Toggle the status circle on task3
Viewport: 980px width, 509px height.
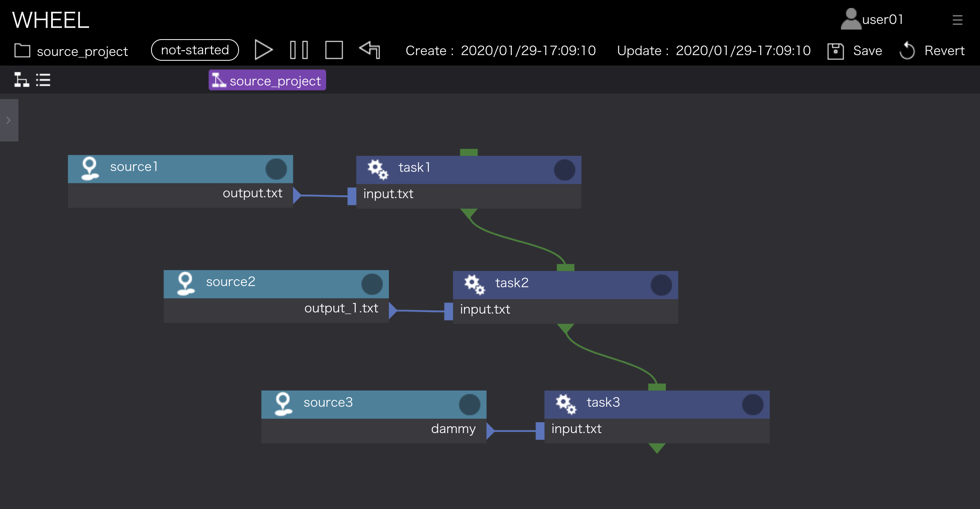(752, 404)
